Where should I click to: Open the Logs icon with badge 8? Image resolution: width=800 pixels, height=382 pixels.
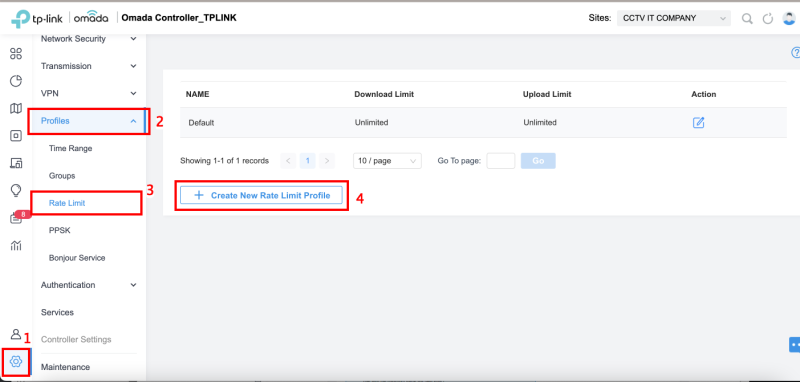(16, 218)
